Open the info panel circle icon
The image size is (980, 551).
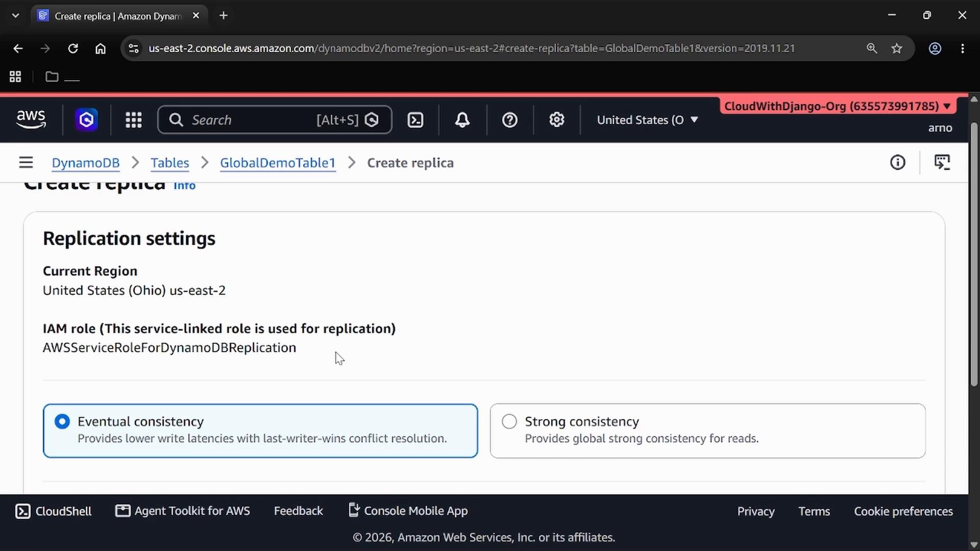[x=897, y=162]
